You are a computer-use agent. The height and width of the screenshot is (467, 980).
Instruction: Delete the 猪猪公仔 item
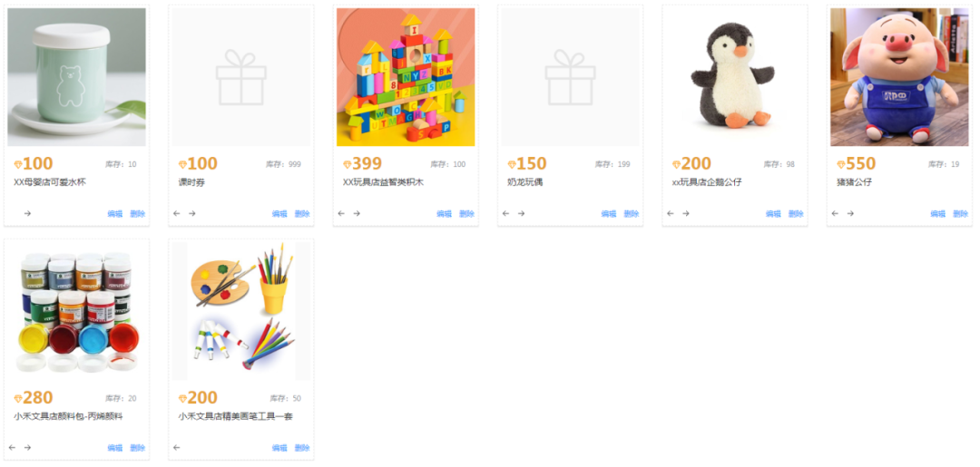click(x=961, y=213)
